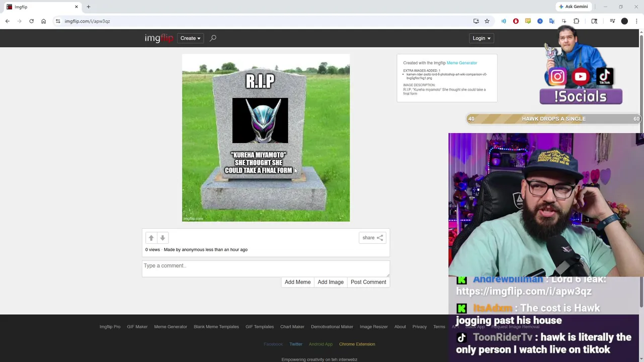Click the share button

coord(373,238)
